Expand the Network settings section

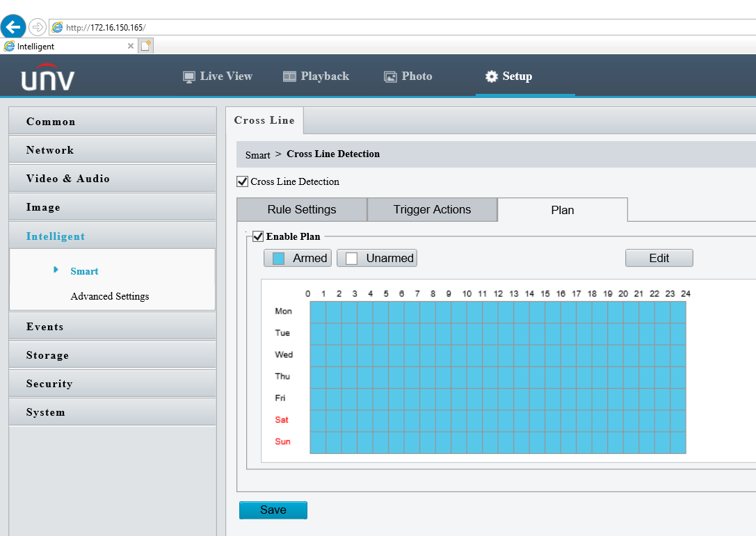(113, 149)
